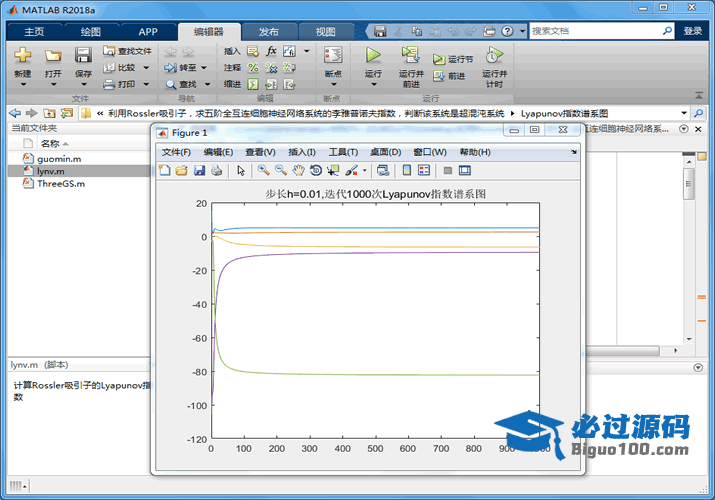This screenshot has height=500, width=715.
Task: Click the 查找文件 button in the ribbon
Action: tap(128, 51)
